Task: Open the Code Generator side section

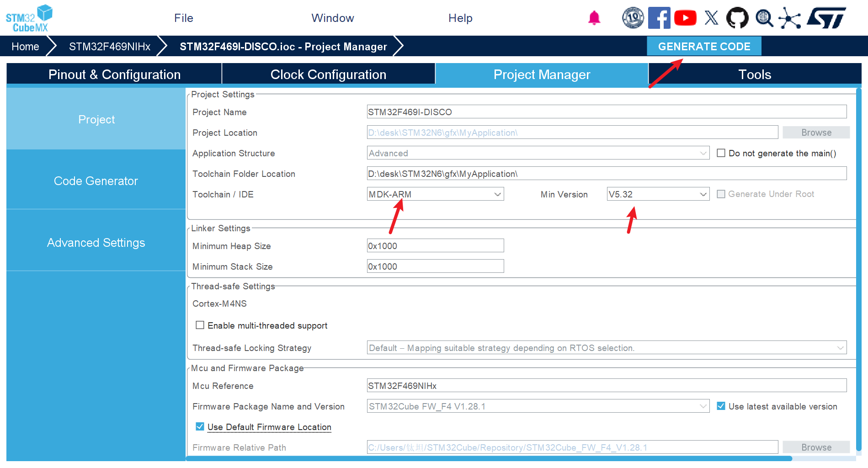Action: click(96, 181)
